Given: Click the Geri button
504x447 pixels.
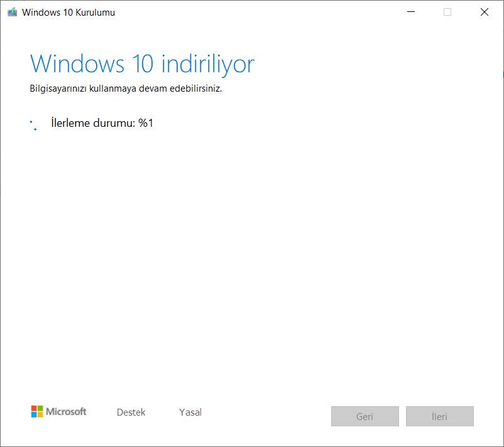Looking at the screenshot, I should (x=365, y=416).
